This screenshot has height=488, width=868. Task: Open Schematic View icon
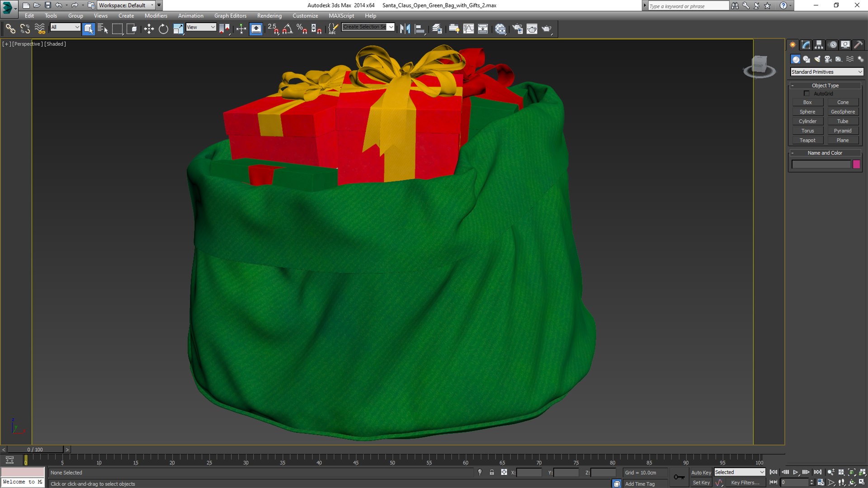pos(483,29)
